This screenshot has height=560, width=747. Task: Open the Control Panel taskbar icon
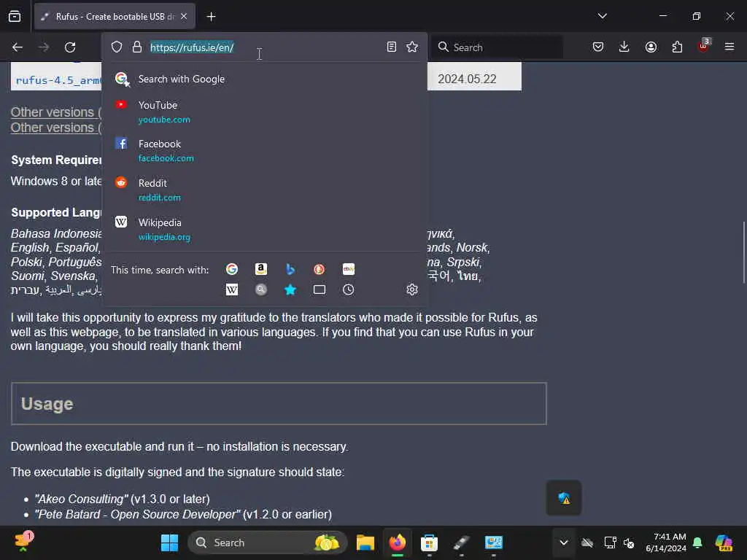(494, 542)
